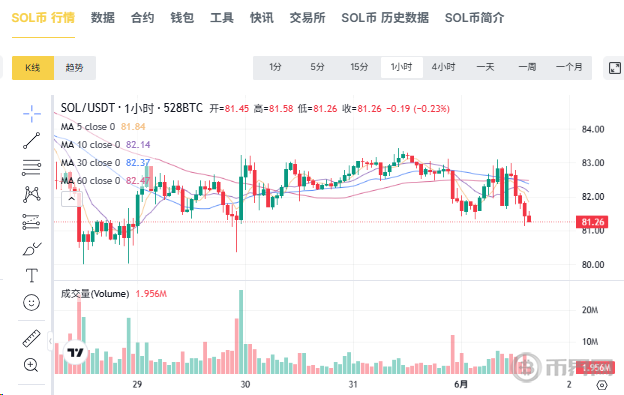The width and height of the screenshot is (624, 395).
Task: Open the SOL币简介 tab
Action: 474,18
